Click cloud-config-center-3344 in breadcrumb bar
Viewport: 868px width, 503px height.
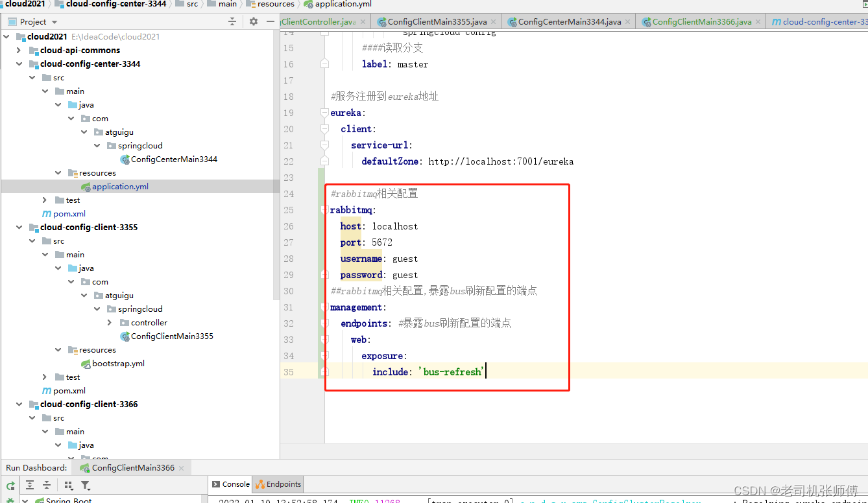(x=110, y=4)
